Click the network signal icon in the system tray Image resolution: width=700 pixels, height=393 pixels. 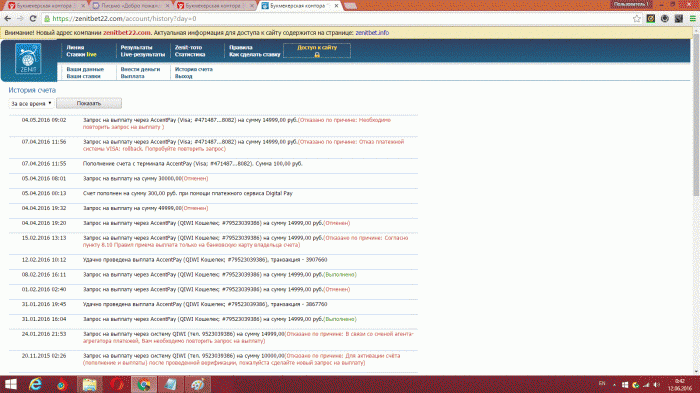[x=646, y=385]
